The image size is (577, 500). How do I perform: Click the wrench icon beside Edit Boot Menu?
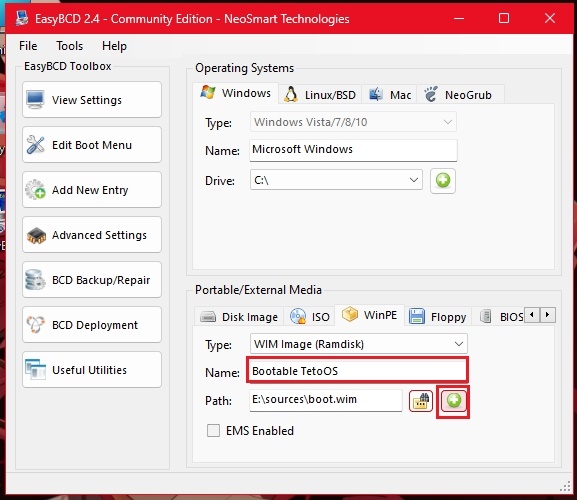click(35, 145)
